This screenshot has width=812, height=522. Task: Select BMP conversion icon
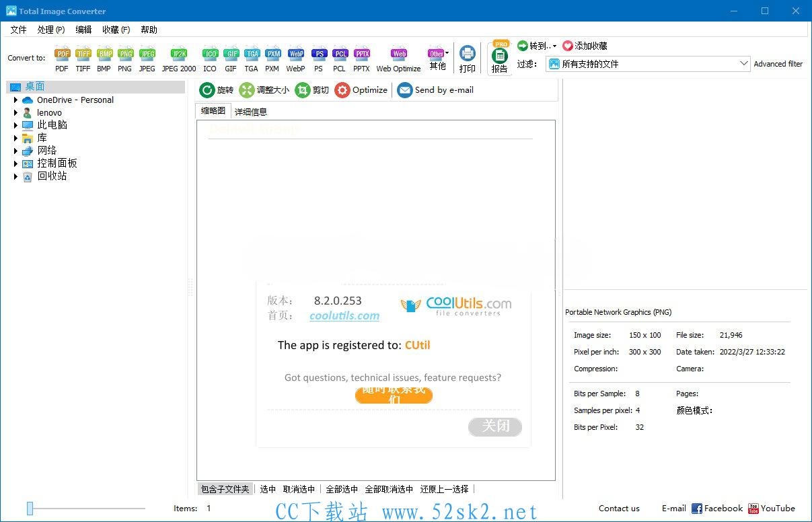tap(104, 59)
